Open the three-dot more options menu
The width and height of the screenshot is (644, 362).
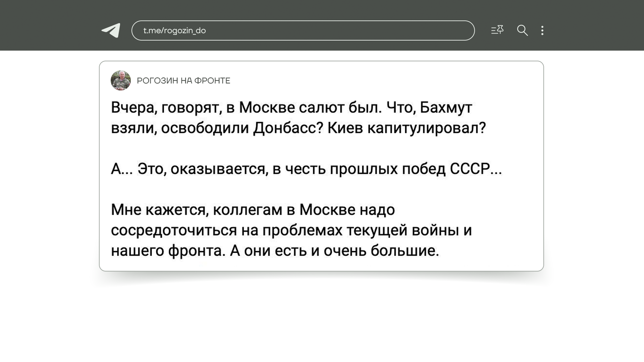[542, 31]
